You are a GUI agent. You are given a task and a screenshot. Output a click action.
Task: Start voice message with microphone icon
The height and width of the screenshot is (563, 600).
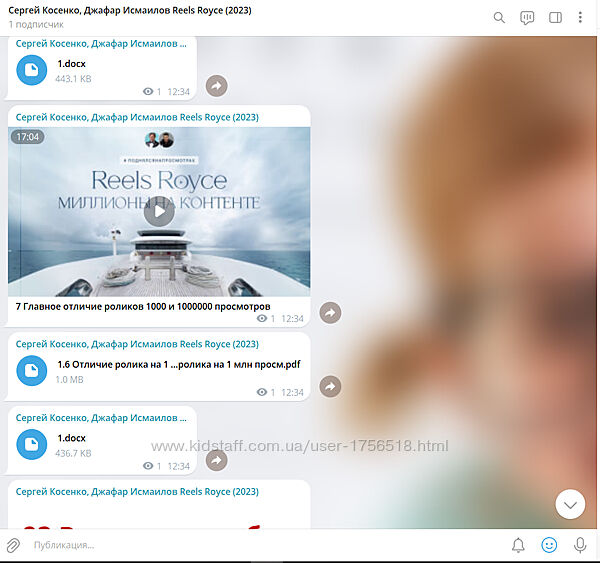(x=580, y=545)
